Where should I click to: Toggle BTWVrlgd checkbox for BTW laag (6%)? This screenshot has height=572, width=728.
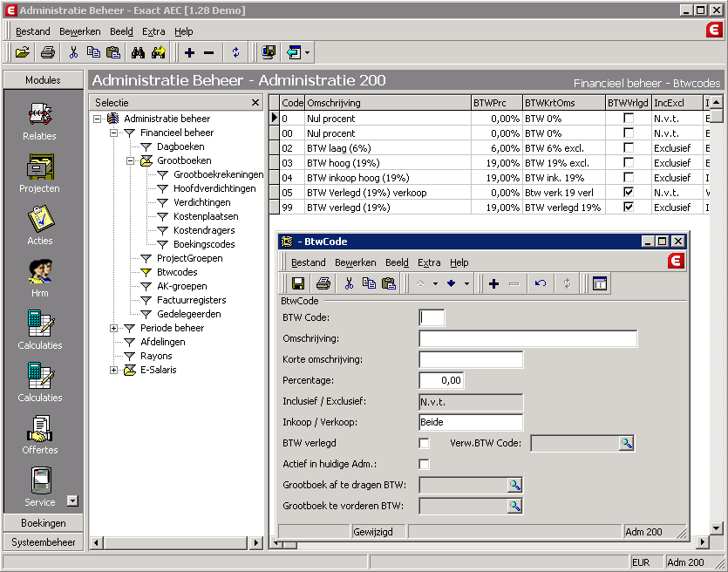(x=629, y=148)
